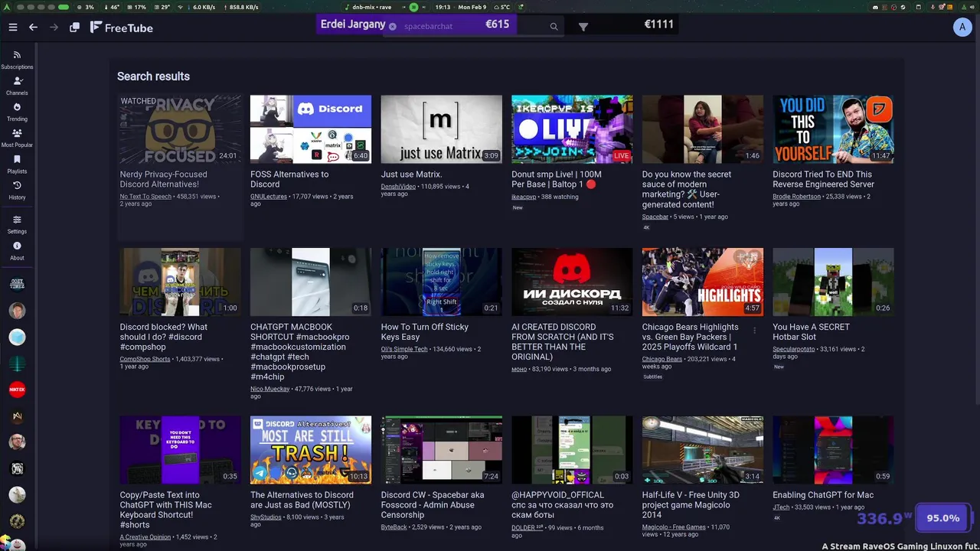This screenshot has width=980, height=551.
Task: Open About in the sidebar
Action: (x=17, y=250)
